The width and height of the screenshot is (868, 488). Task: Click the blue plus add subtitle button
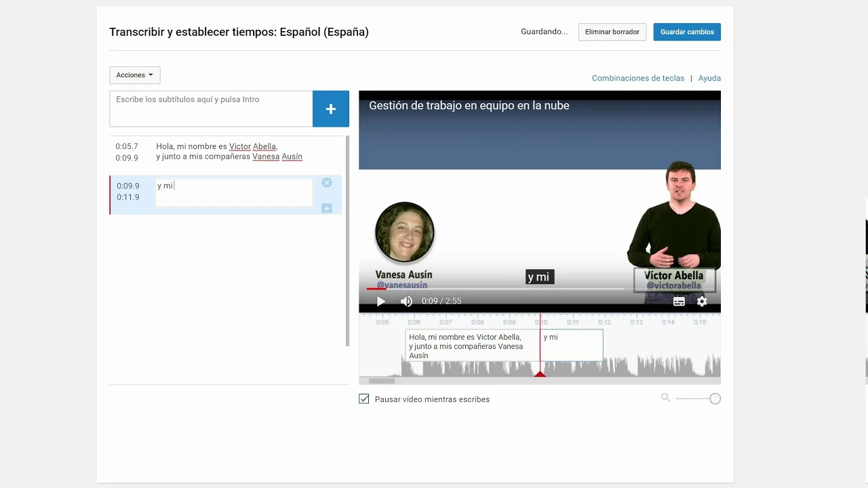[330, 109]
